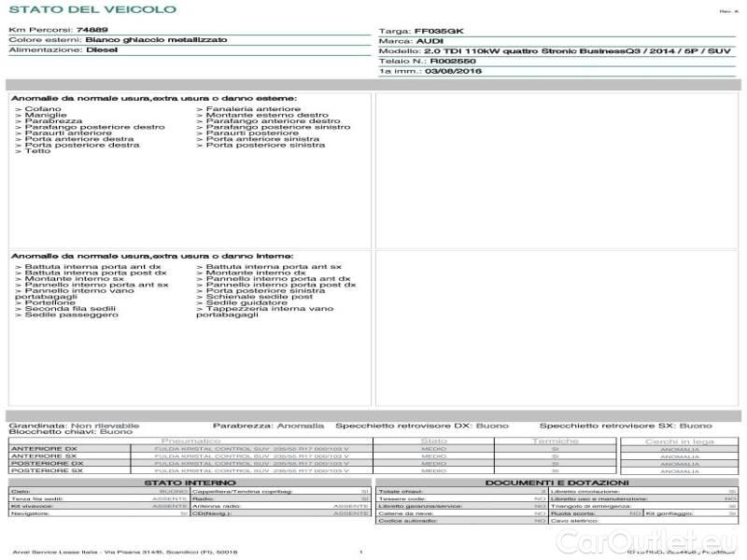Viewport: 747px width, 560px height.
Task: Click Battuta interna porta post dx
Action: (x=91, y=273)
